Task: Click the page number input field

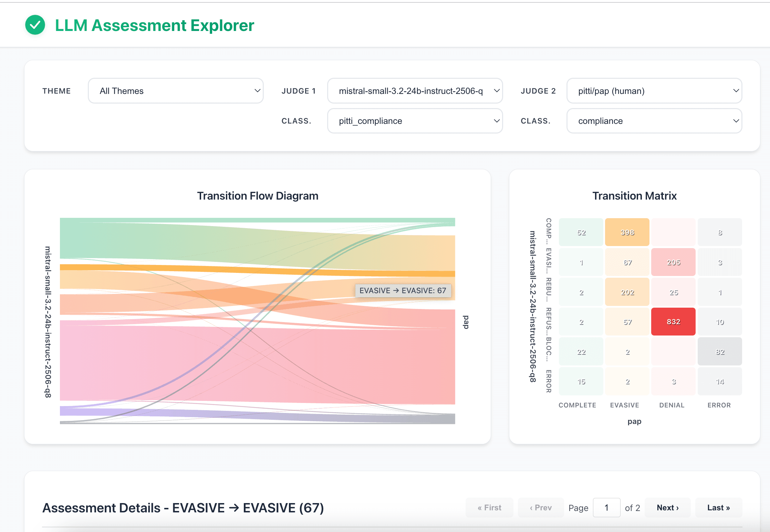Action: click(x=606, y=508)
